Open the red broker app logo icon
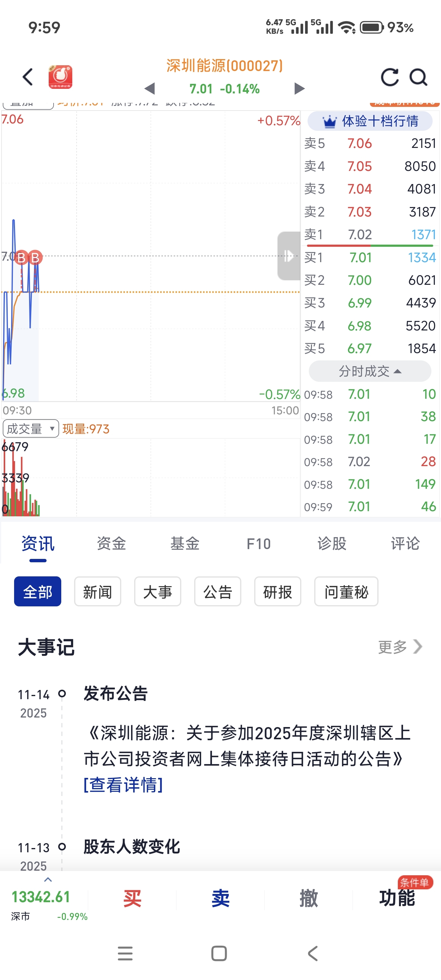Image resolution: width=441 pixels, height=980 pixels. [60, 77]
